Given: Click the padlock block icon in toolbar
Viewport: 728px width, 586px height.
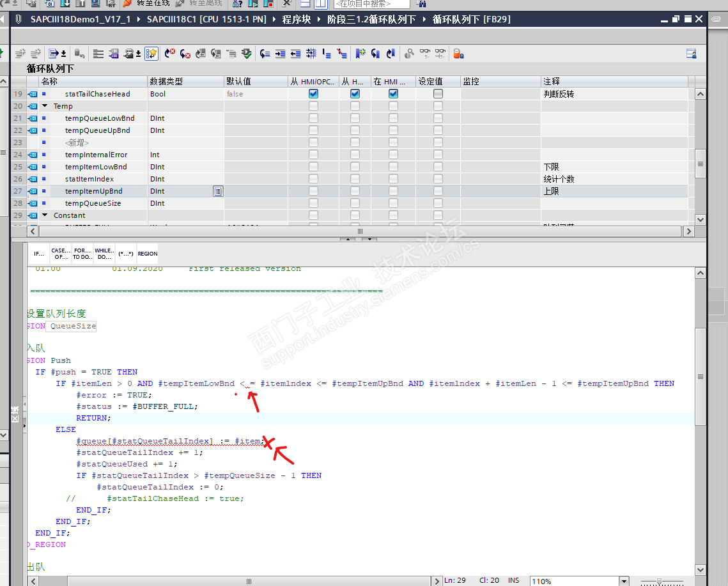Looking at the screenshot, I should [x=458, y=54].
